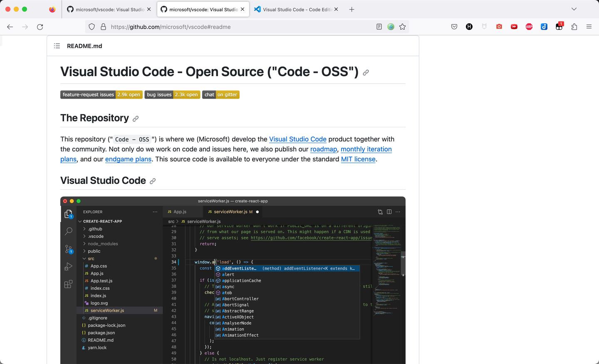Open the monthly iteration link
This screenshot has width=599, height=364.
click(x=366, y=149)
